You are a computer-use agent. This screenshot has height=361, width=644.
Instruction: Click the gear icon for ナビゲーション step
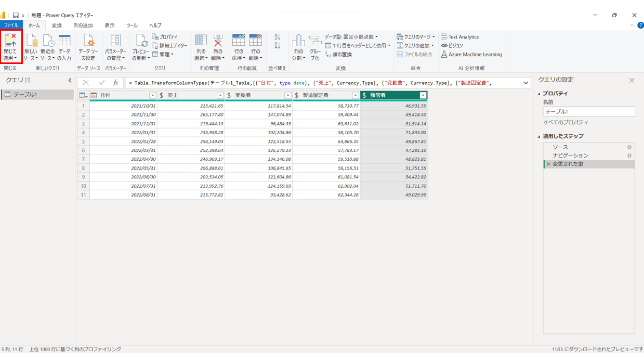pyautogui.click(x=629, y=156)
